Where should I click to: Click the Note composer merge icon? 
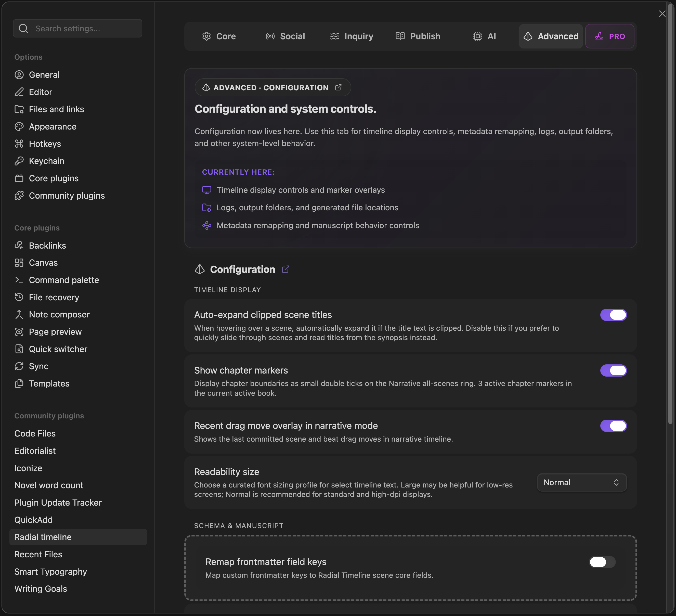[19, 315]
